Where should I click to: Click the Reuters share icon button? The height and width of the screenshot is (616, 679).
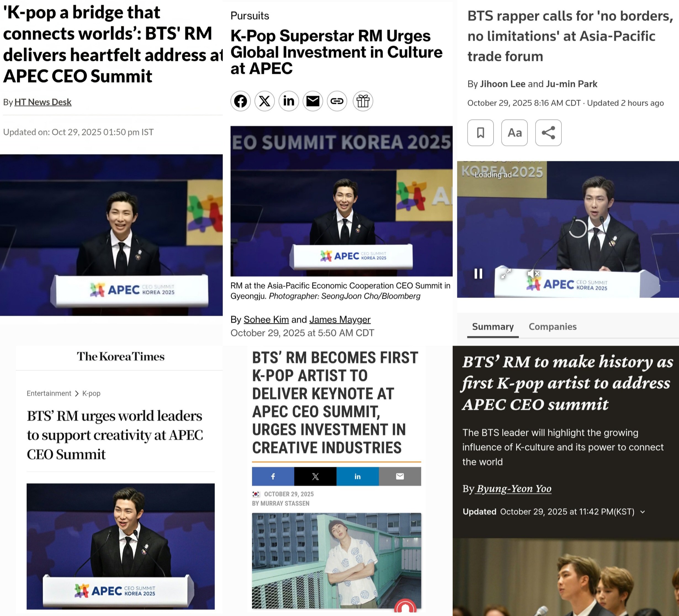(x=548, y=133)
